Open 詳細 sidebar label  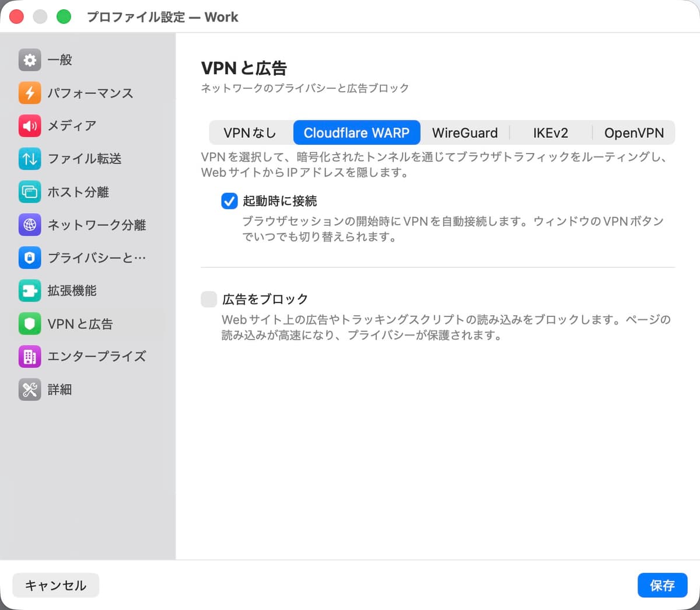(60, 389)
